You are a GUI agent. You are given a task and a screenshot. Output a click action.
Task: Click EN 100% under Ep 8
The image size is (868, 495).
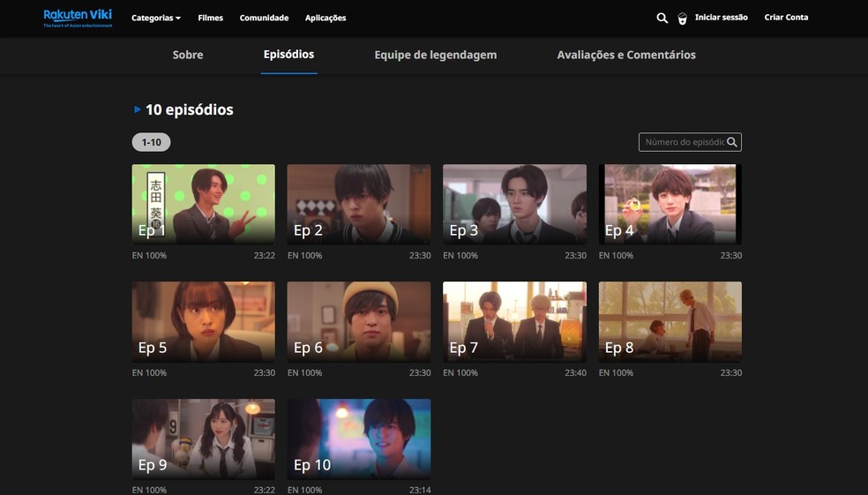click(616, 373)
